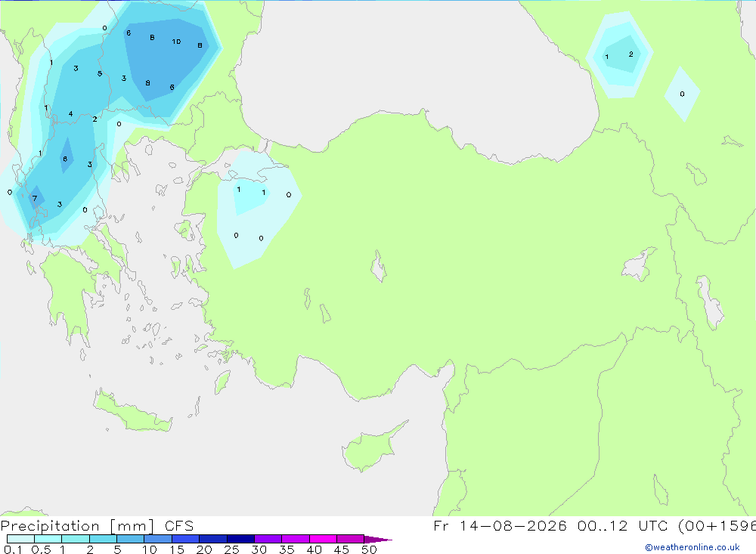Image resolution: width=756 pixels, height=554 pixels.
Task: Click the 0.1–0.5 mm legend color swatch
Action: [20, 539]
